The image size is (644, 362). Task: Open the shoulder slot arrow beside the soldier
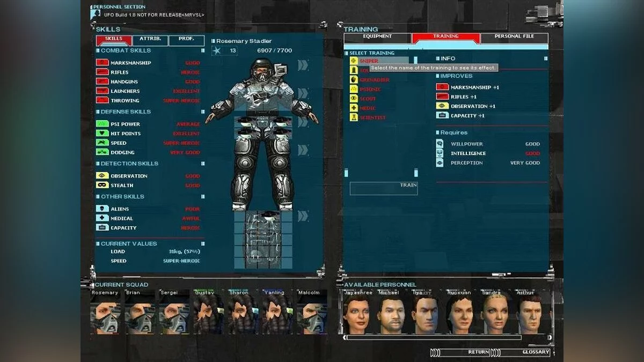[303, 94]
